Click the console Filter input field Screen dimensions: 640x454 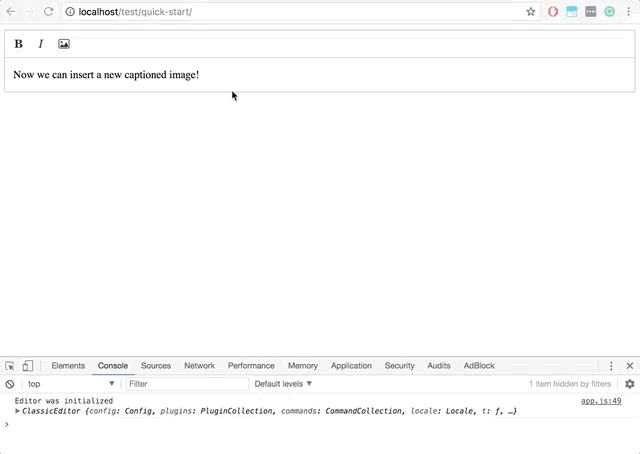point(186,384)
